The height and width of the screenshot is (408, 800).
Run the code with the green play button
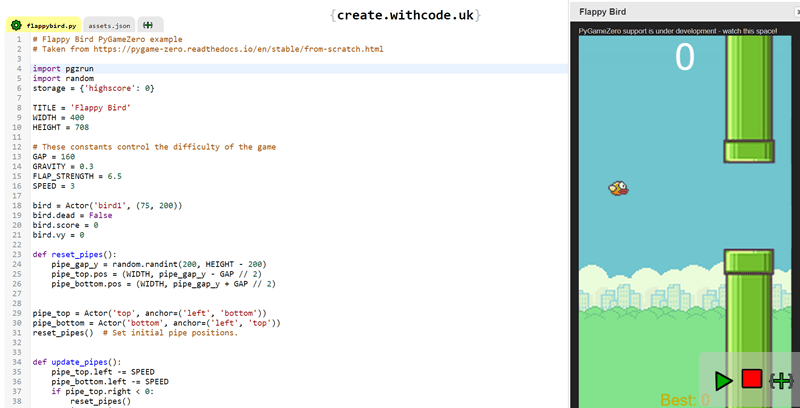(723, 381)
